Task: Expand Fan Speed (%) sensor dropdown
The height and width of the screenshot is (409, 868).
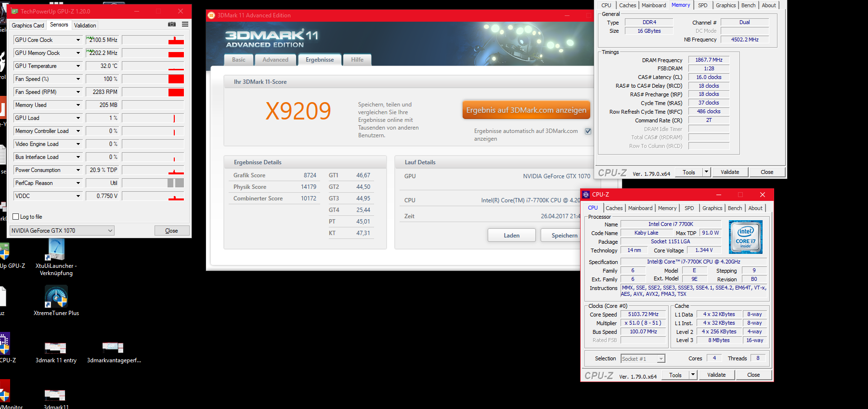Action: click(x=78, y=79)
